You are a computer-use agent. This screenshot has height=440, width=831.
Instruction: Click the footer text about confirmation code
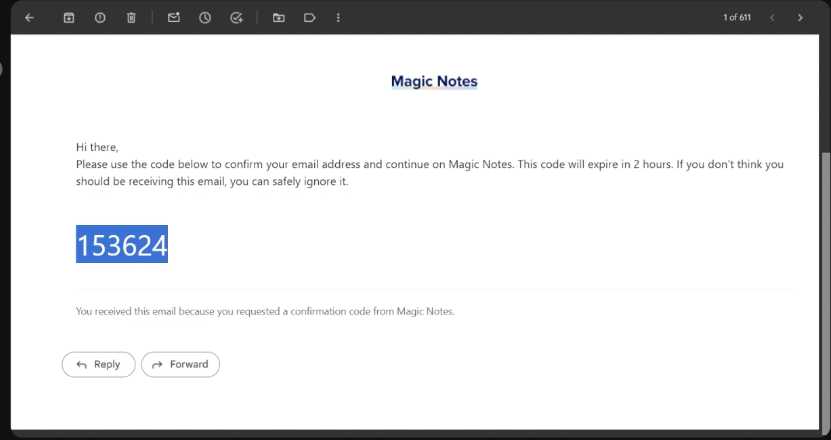(x=265, y=312)
